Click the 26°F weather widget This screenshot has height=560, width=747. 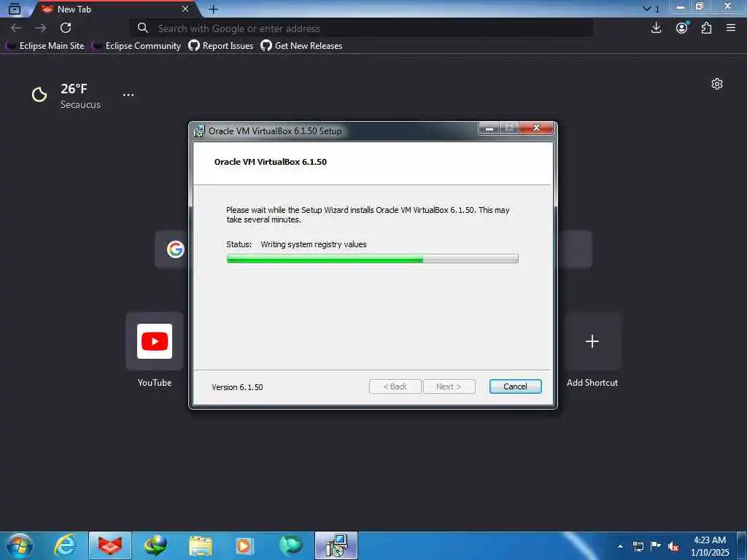click(x=66, y=96)
